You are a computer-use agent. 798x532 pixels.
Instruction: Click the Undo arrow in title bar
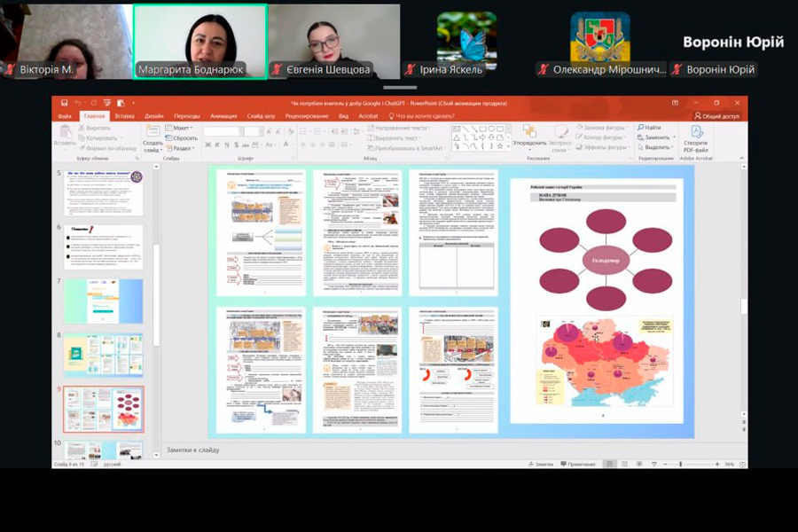click(x=77, y=103)
